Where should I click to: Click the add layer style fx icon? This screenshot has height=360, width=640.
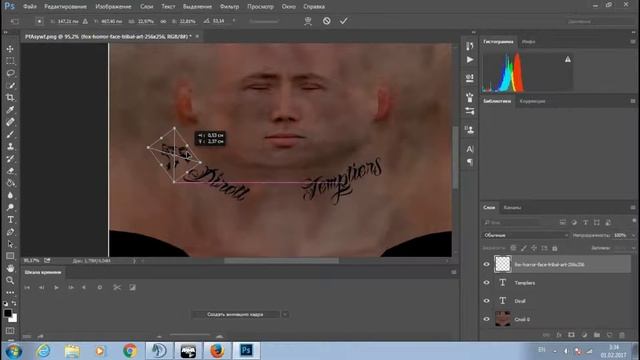pyautogui.click(x=559, y=335)
